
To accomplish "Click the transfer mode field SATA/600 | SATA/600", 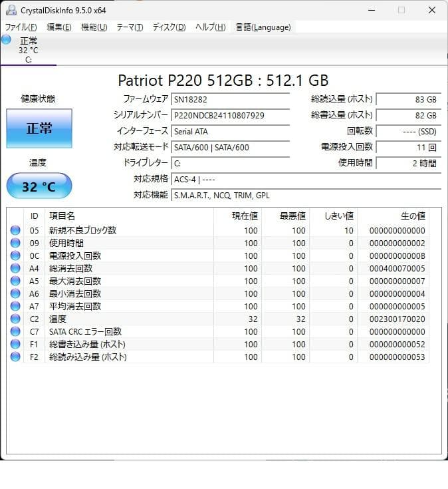I will click(x=230, y=147).
